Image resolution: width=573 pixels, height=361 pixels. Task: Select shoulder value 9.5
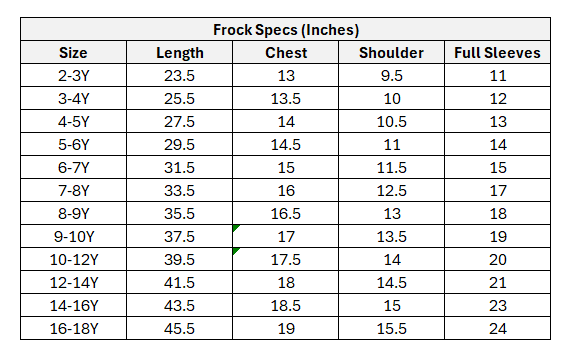click(391, 75)
